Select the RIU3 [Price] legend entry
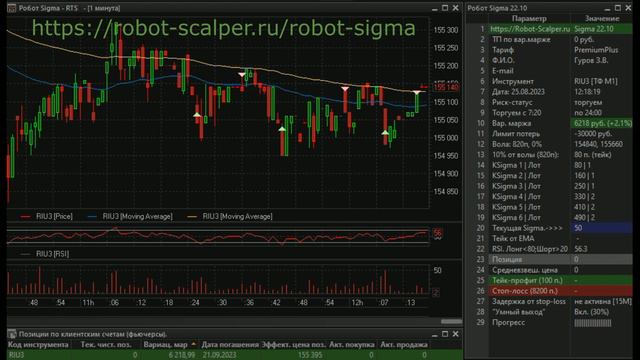 click(x=47, y=216)
